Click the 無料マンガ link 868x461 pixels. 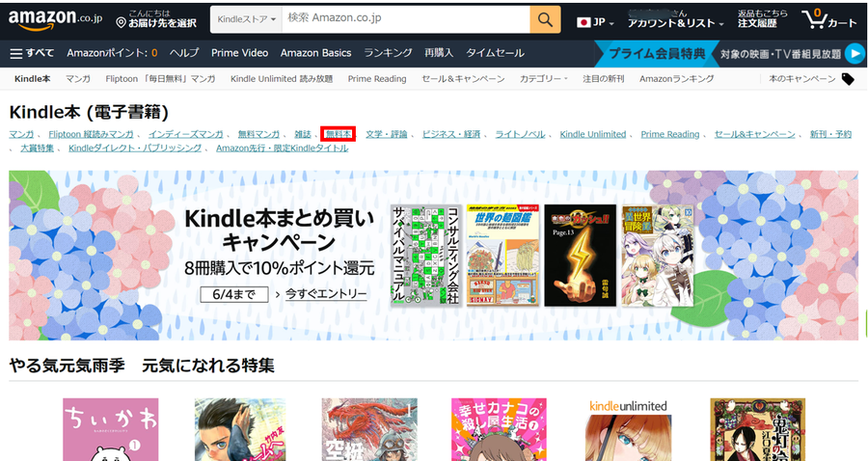(258, 134)
